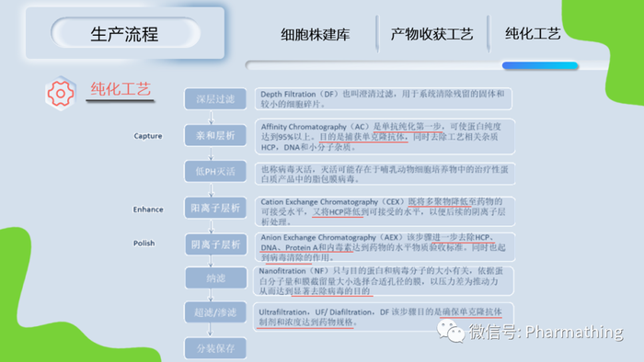The width and height of the screenshot is (644, 362).
Task: Select the 纳滤 step box
Action: [215, 278]
